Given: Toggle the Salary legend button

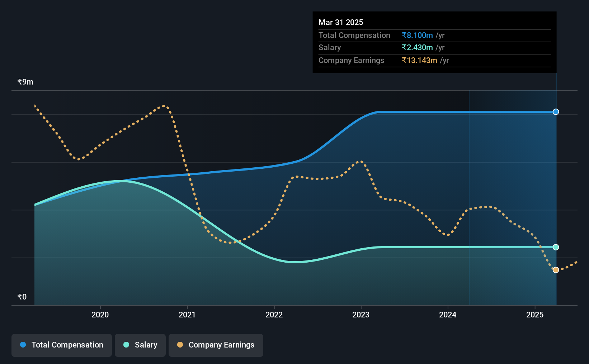Looking at the screenshot, I should [x=140, y=345].
